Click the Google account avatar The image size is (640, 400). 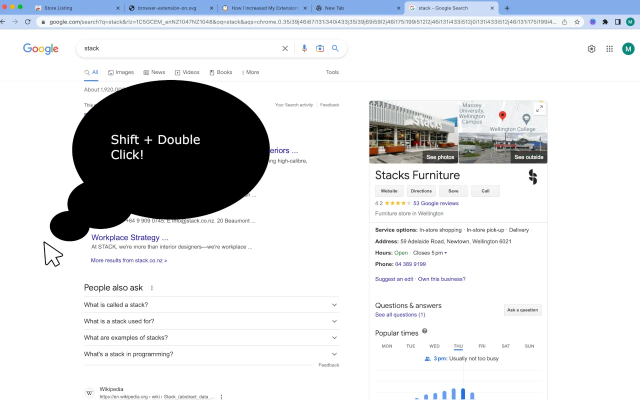click(x=627, y=48)
